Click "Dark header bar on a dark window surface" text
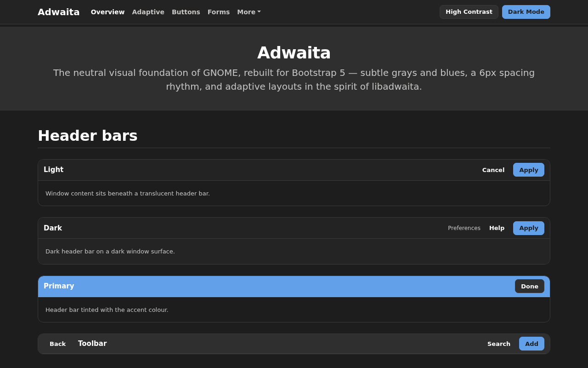The width and height of the screenshot is (588, 368). coord(110,251)
